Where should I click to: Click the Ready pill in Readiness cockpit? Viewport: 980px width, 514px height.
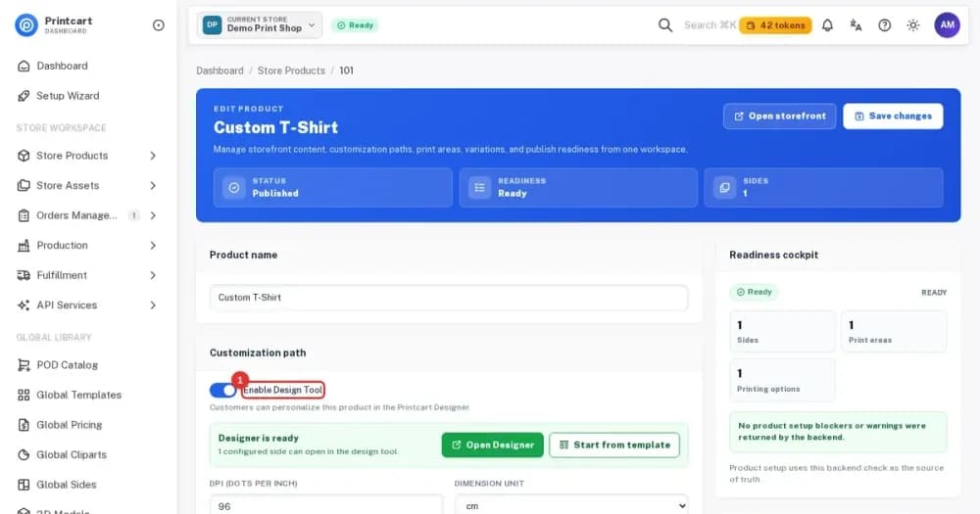coord(754,293)
